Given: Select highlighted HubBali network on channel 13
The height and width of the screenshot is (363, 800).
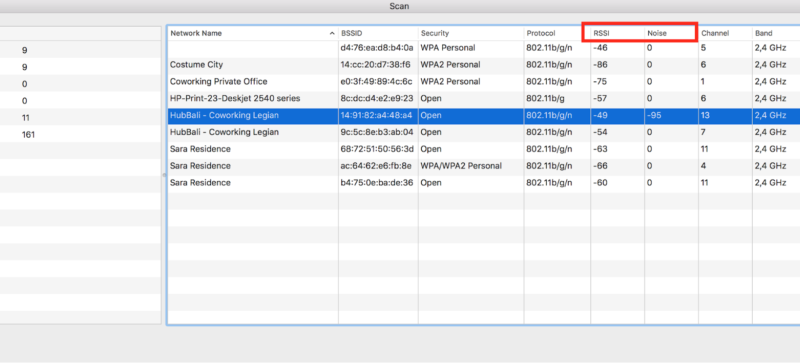Looking at the screenshot, I should tap(484, 115).
